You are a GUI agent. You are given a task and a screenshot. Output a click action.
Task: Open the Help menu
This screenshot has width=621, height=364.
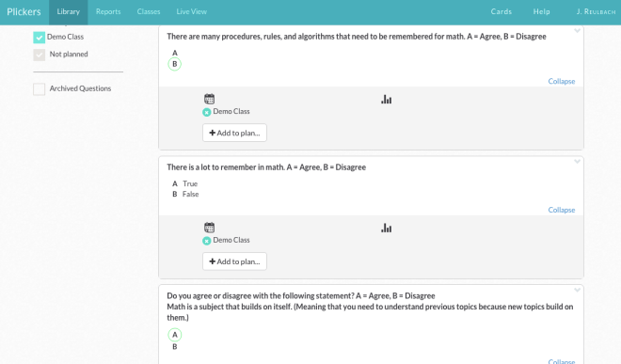pyautogui.click(x=541, y=12)
